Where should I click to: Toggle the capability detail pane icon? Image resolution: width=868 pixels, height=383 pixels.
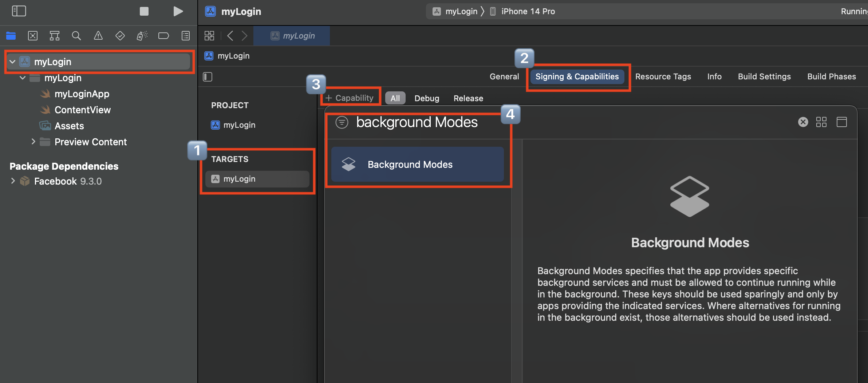[842, 122]
